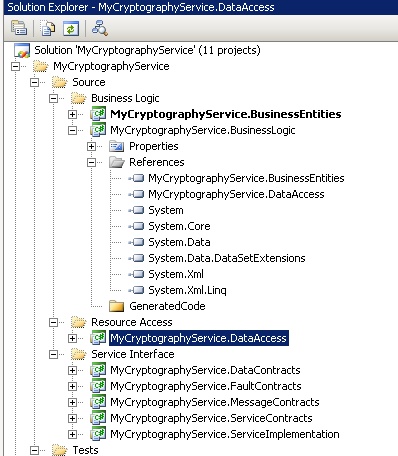Expand the MyCryptographyService.BusinessEntities project
This screenshot has height=456, width=398.
[72, 114]
